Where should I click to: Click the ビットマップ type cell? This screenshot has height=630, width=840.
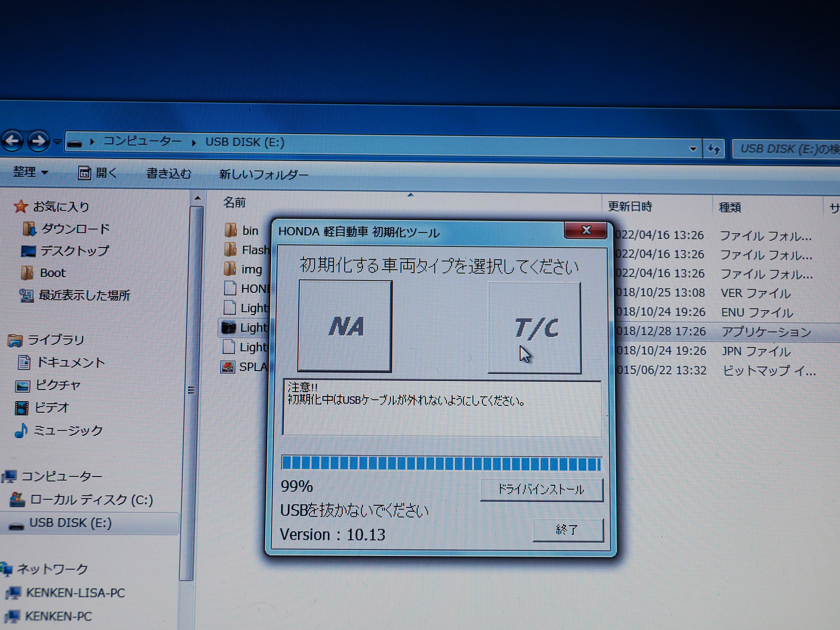[769, 371]
